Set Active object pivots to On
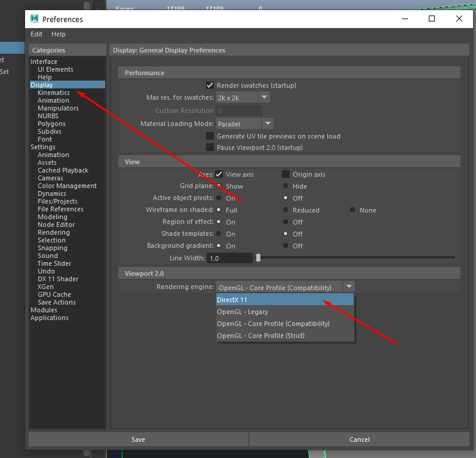Image resolution: width=476 pixels, height=458 pixels. pyautogui.click(x=219, y=198)
